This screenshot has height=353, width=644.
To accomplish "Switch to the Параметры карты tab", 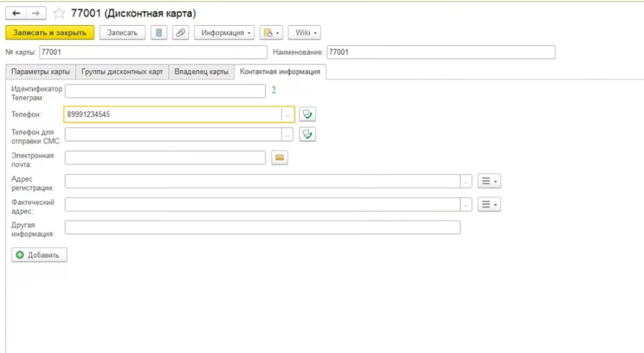I will click(41, 72).
